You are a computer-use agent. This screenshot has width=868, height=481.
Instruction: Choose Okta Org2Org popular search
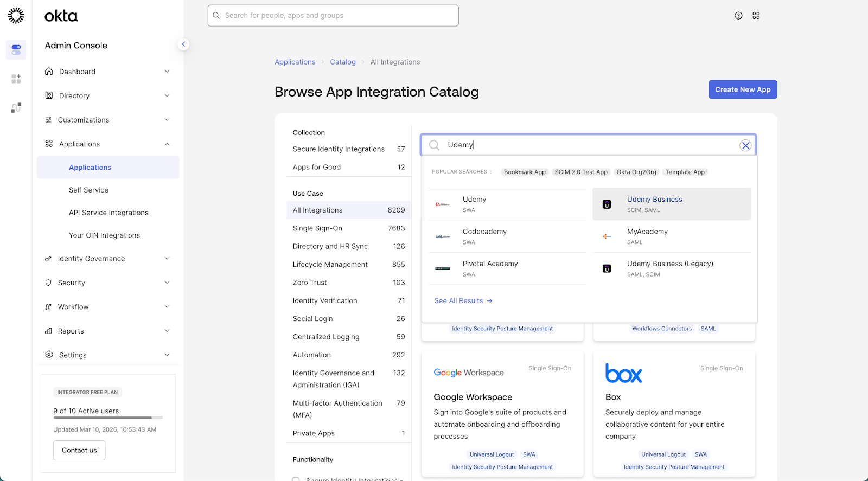click(x=636, y=172)
